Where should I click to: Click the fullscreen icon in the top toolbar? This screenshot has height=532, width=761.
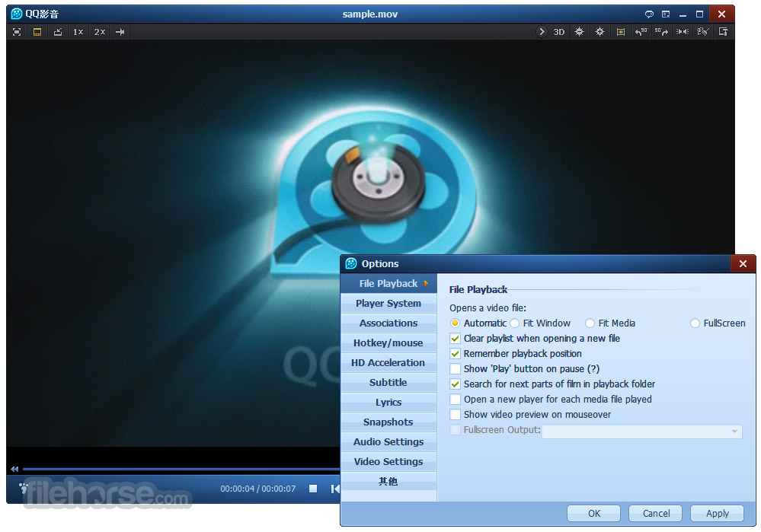(x=17, y=32)
